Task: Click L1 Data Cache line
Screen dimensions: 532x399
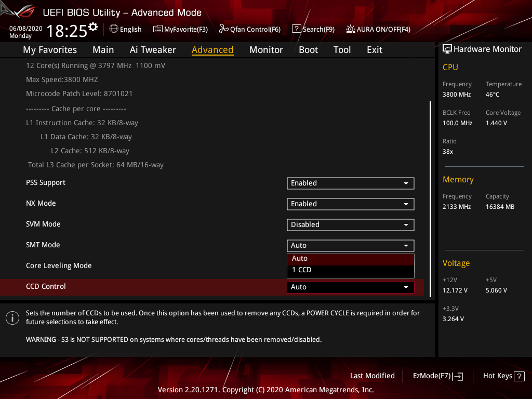Action: tap(86, 137)
